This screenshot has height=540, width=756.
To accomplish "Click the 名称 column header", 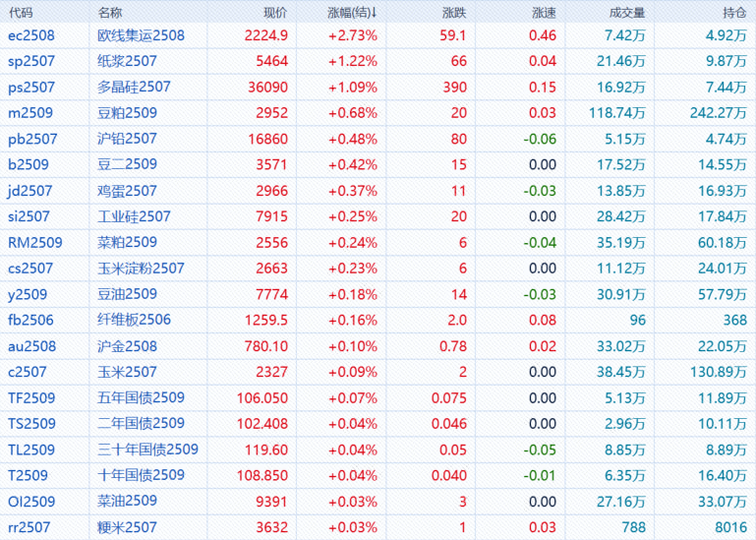I will pos(111,13).
